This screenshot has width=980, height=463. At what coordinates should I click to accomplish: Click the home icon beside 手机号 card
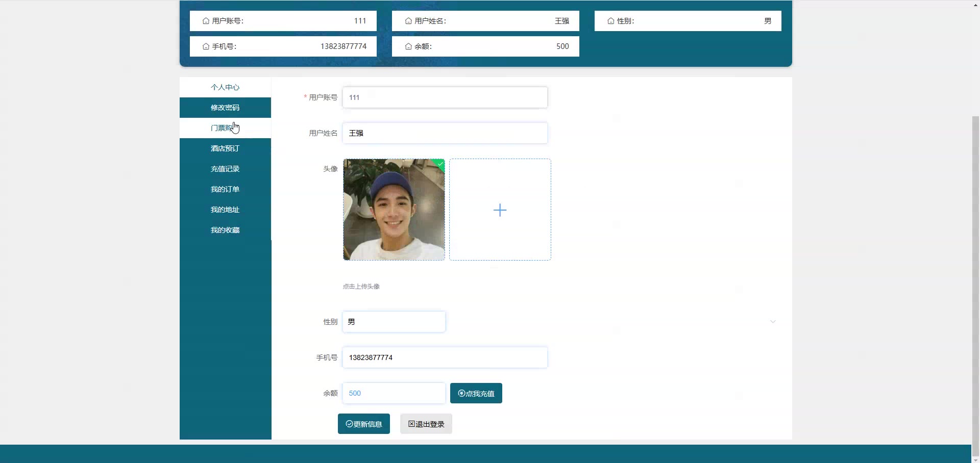click(x=206, y=46)
